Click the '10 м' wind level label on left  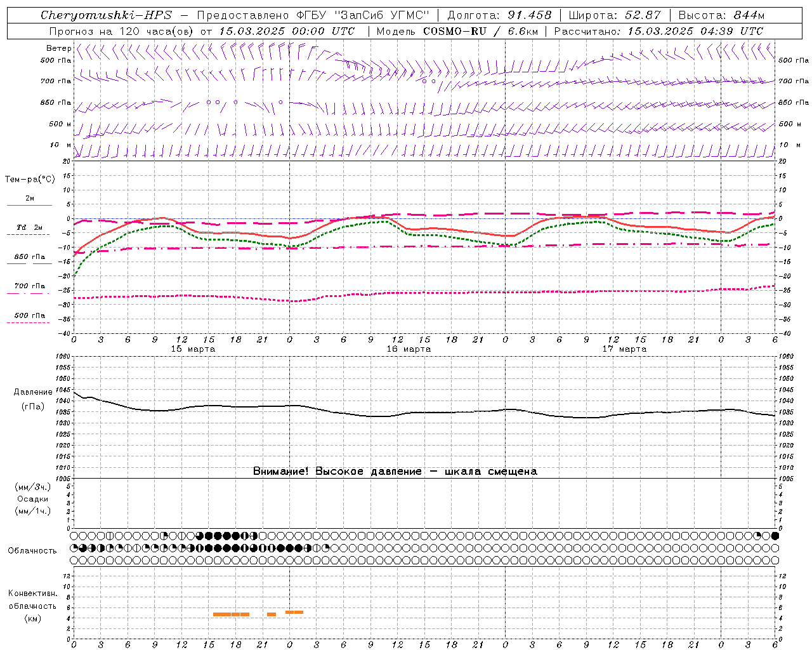(60, 145)
